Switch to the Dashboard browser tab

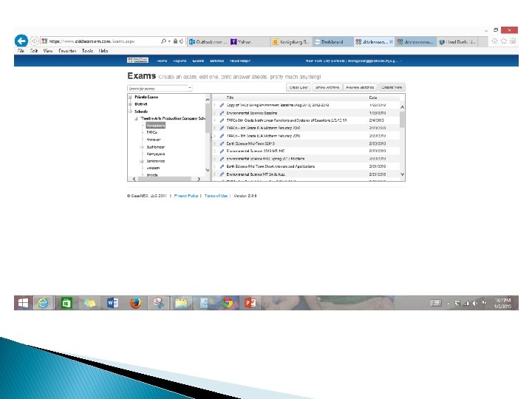click(332, 41)
